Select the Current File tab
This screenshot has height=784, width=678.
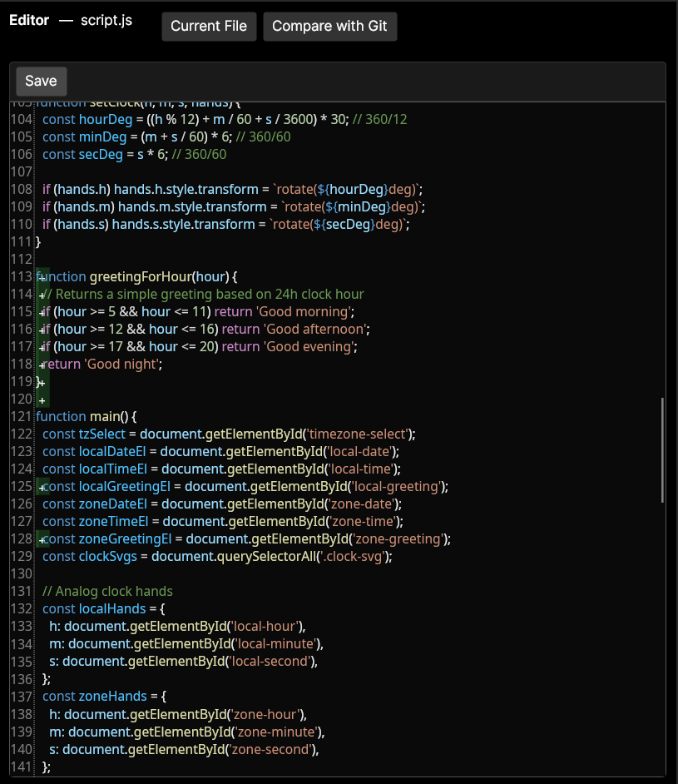click(x=209, y=26)
